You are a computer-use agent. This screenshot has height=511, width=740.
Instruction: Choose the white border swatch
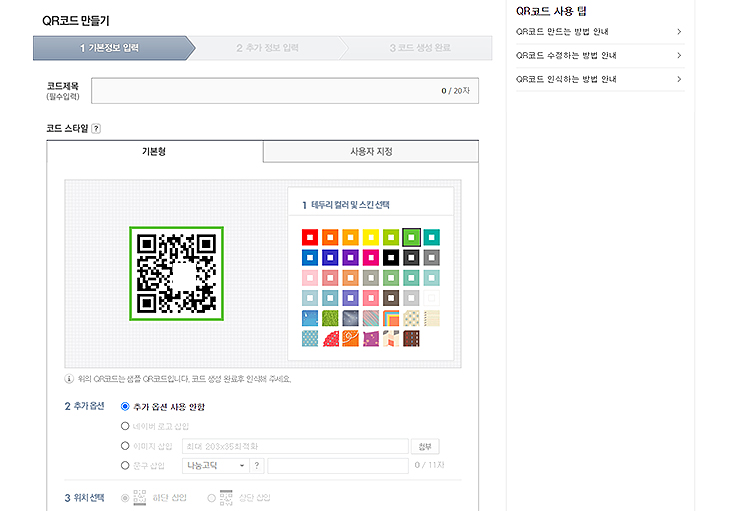431,298
